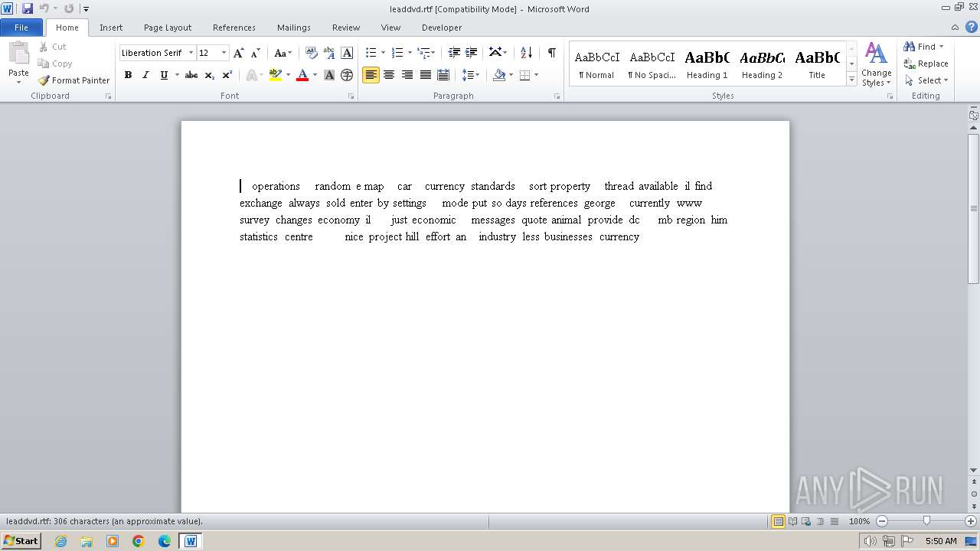This screenshot has height=551, width=980.
Task: Expand the Bullets dropdown arrow
Action: coord(383,53)
